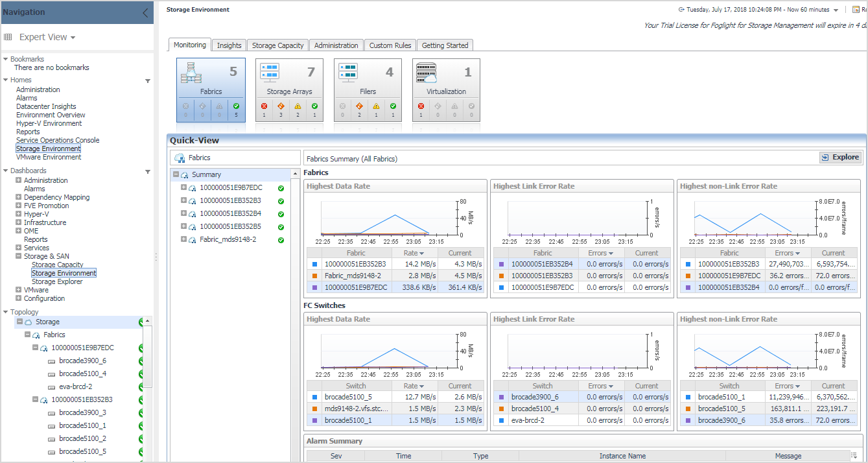Click the Filers tile icon
The width and height of the screenshot is (868, 463).
coord(348,72)
